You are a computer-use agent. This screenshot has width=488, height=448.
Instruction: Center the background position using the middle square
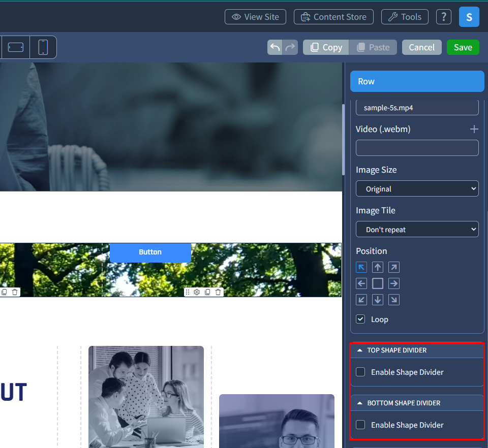[x=377, y=283]
